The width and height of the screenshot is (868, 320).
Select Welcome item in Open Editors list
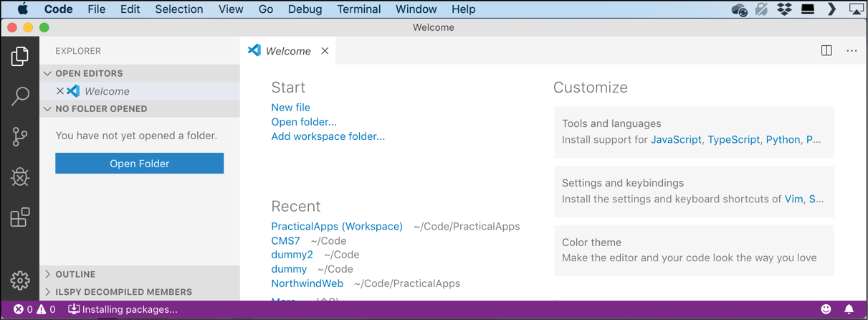(x=140, y=91)
